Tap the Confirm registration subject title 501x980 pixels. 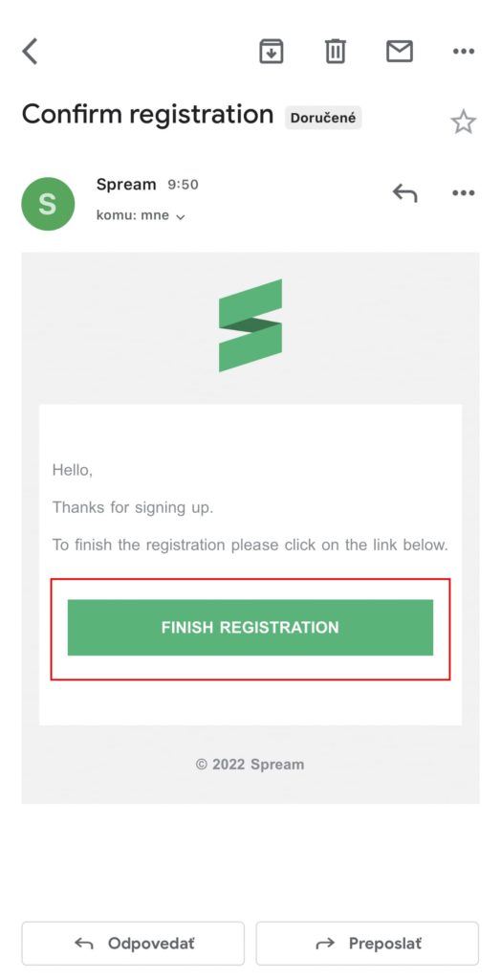point(148,115)
